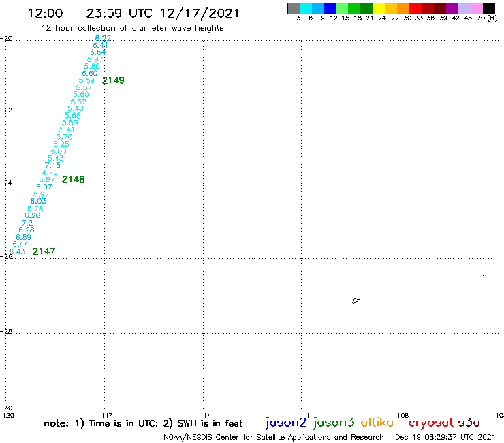Click the 6.03 wave height value
This screenshot has height=443, width=504.
point(38,201)
